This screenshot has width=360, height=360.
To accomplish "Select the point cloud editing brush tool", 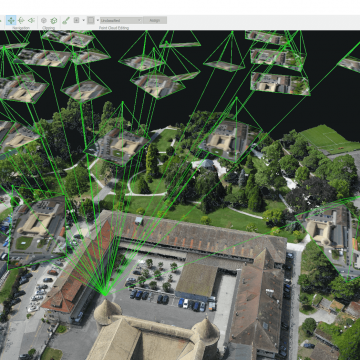I will [66, 20].
